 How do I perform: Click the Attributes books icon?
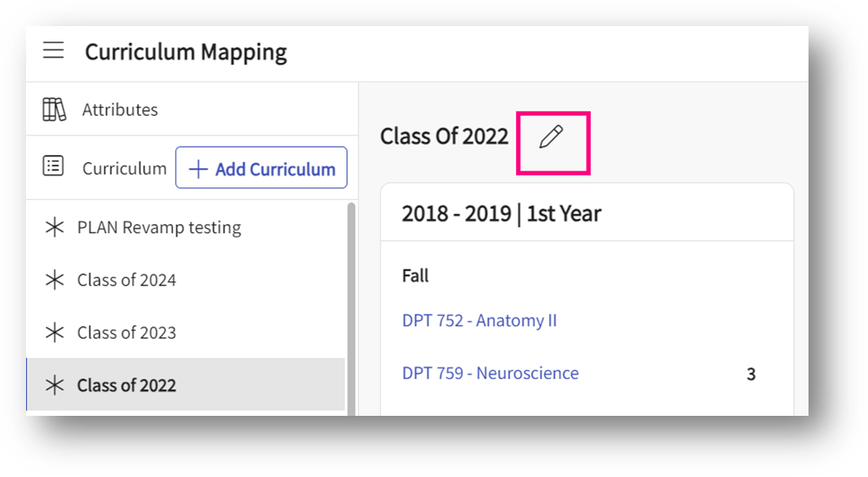pyautogui.click(x=54, y=109)
